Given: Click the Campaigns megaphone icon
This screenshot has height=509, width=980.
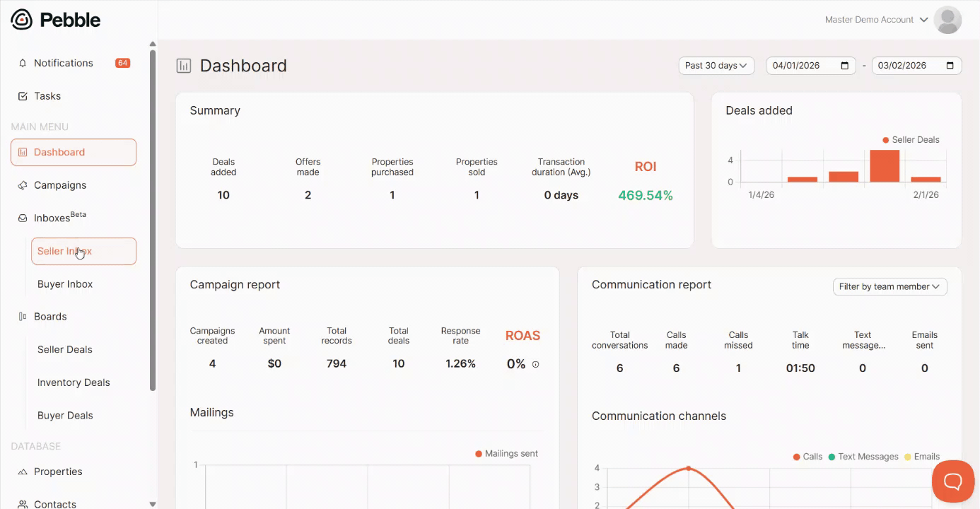Looking at the screenshot, I should (x=23, y=185).
